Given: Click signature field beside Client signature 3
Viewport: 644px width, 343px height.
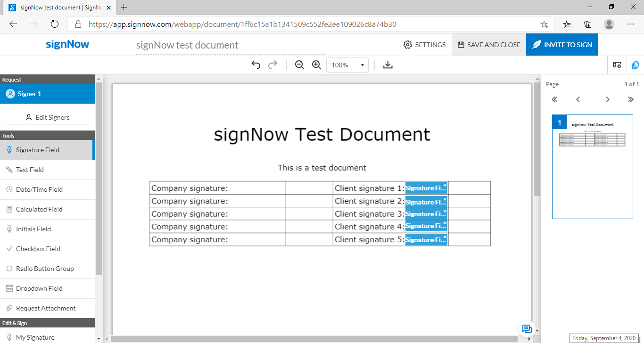Looking at the screenshot, I should click(x=426, y=214).
